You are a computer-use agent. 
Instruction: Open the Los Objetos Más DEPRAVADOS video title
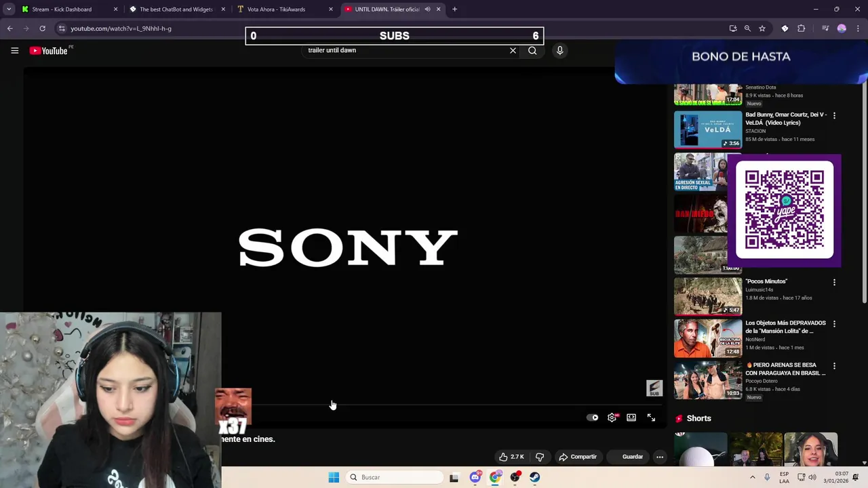tap(785, 327)
